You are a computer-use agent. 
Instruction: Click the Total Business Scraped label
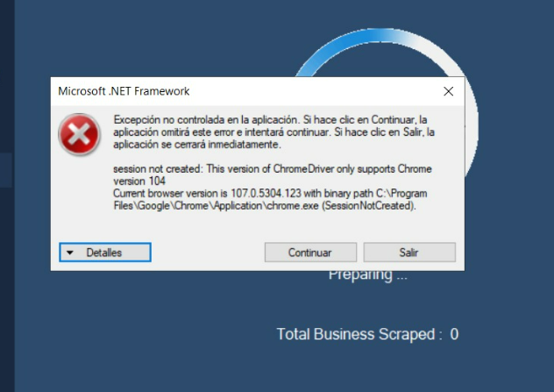click(359, 334)
